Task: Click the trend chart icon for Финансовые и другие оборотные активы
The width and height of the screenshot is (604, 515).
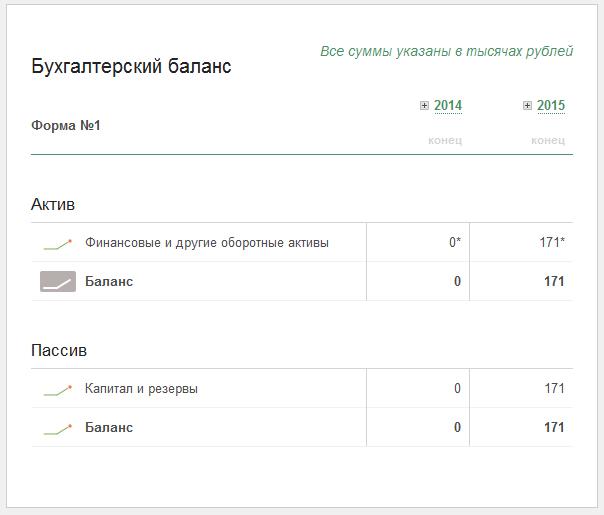Action: click(x=58, y=243)
